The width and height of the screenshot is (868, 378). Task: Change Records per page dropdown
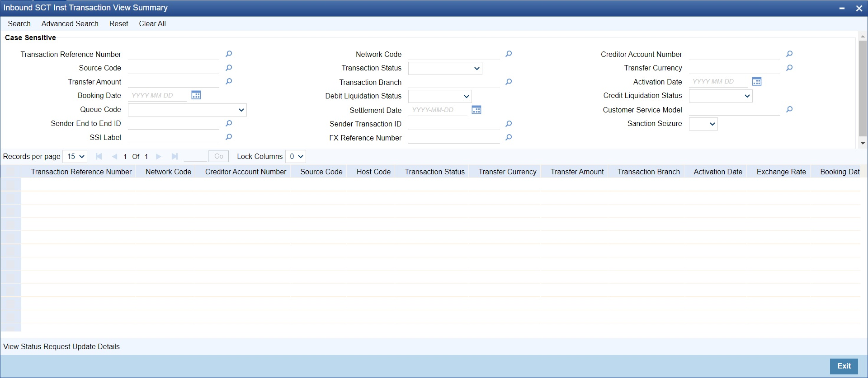75,156
